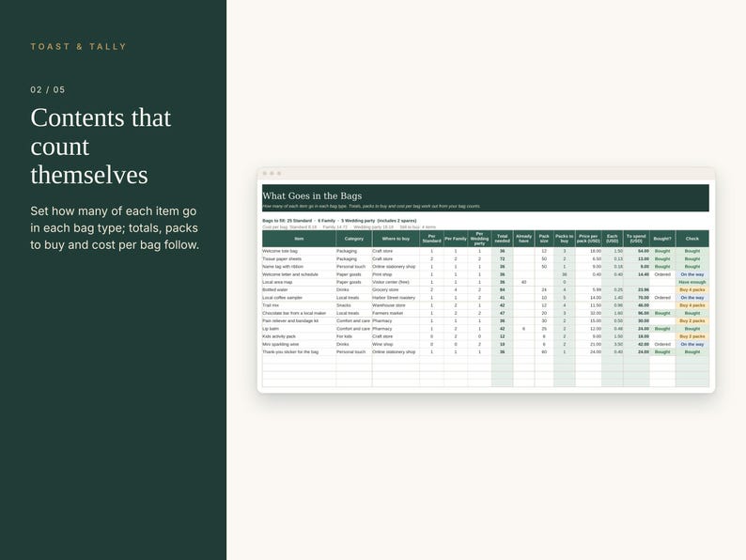Select Already have cell for Local area map
The width and height of the screenshot is (746, 560).
point(523,282)
